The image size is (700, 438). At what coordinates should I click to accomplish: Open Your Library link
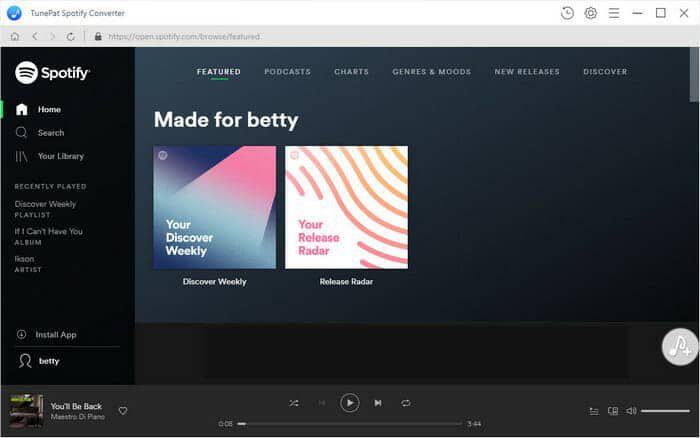coord(61,156)
